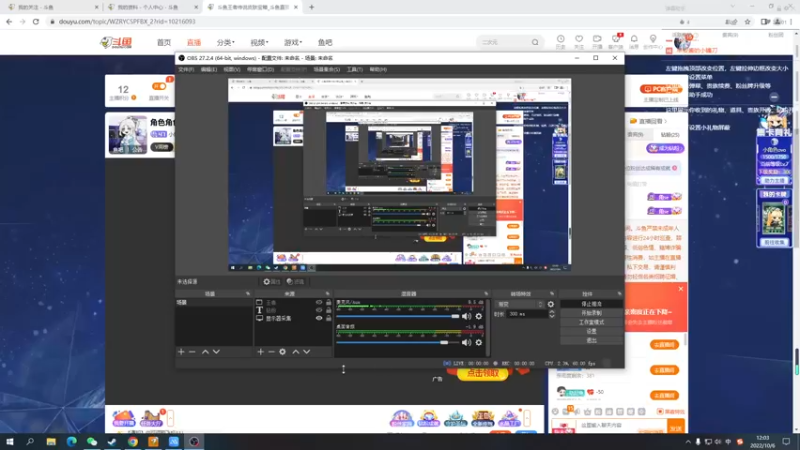Go to Douyu 首页 homepage nav
800x450 pixels.
tap(164, 42)
